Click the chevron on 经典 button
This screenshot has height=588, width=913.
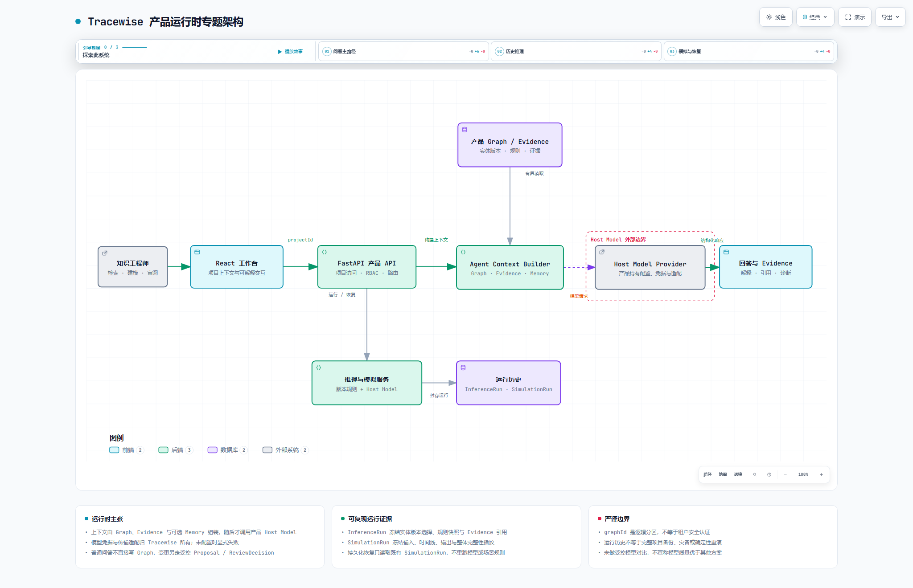825,17
